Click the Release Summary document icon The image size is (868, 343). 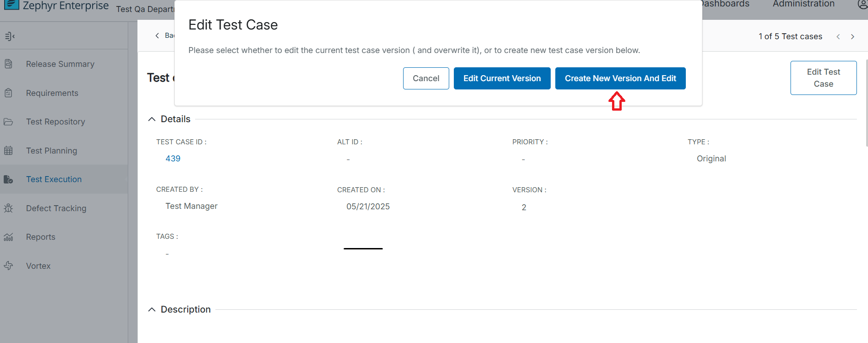coord(8,64)
